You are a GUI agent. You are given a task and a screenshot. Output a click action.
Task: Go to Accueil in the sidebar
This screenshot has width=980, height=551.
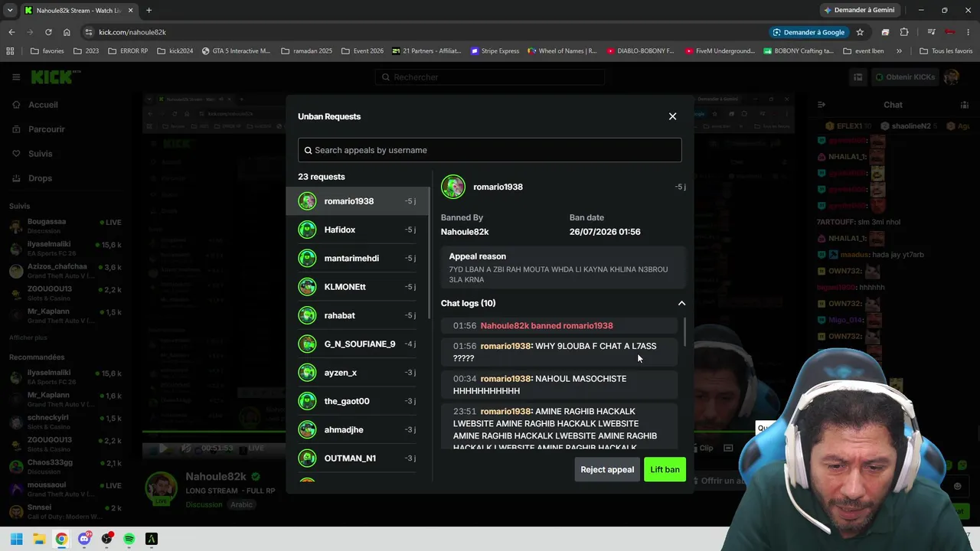pyautogui.click(x=43, y=105)
